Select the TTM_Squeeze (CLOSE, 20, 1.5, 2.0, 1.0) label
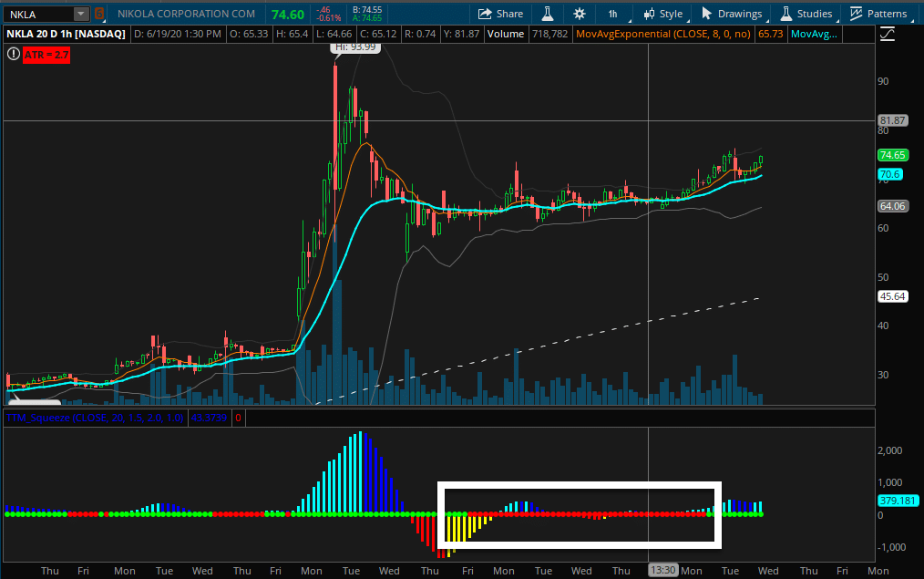Image resolution: width=924 pixels, height=579 pixels. tap(94, 418)
